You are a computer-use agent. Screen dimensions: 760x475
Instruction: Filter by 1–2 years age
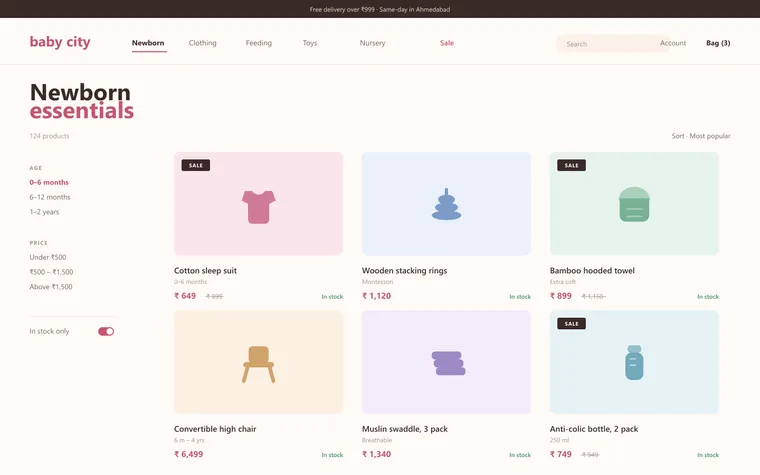coord(44,212)
